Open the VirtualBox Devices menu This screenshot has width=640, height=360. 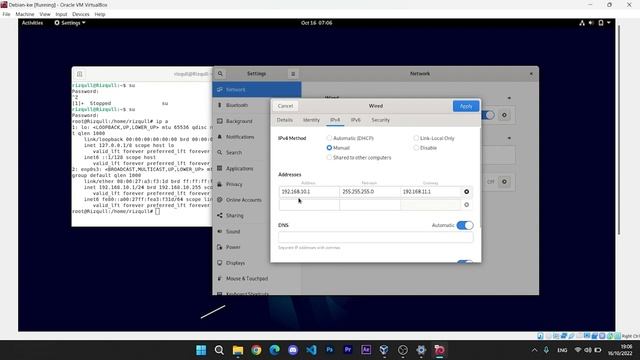tap(80, 14)
